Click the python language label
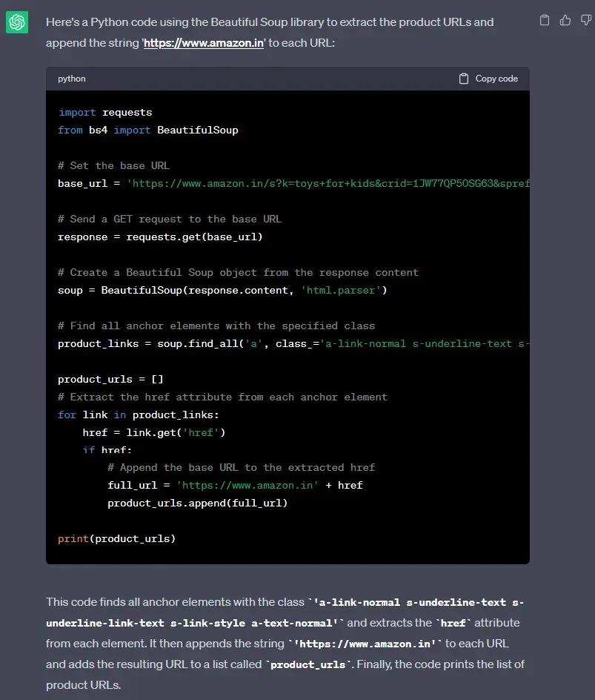 click(71, 79)
